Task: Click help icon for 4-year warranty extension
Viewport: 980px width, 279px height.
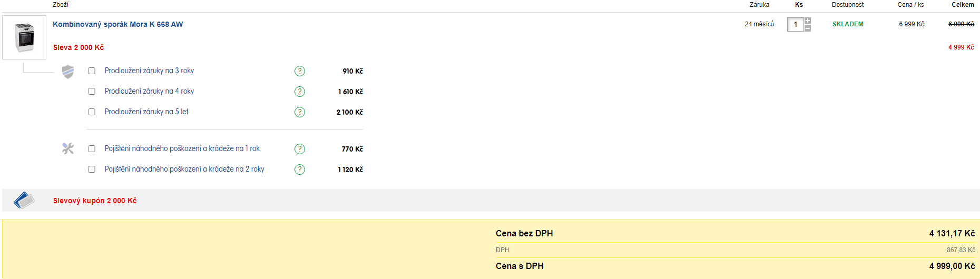Action: click(x=300, y=92)
